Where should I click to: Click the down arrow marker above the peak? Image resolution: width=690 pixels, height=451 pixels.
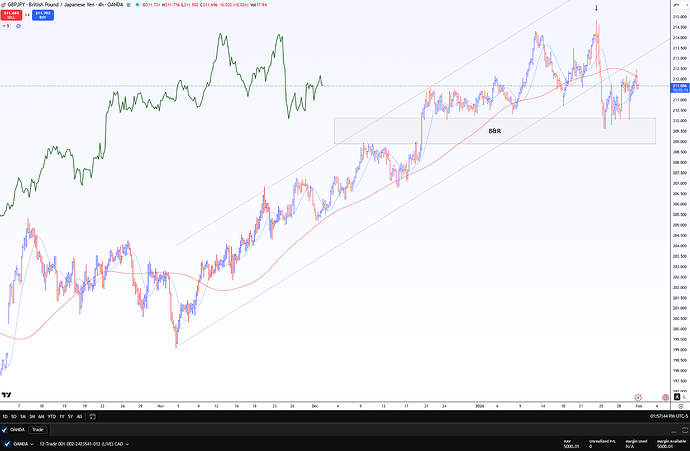pyautogui.click(x=597, y=8)
